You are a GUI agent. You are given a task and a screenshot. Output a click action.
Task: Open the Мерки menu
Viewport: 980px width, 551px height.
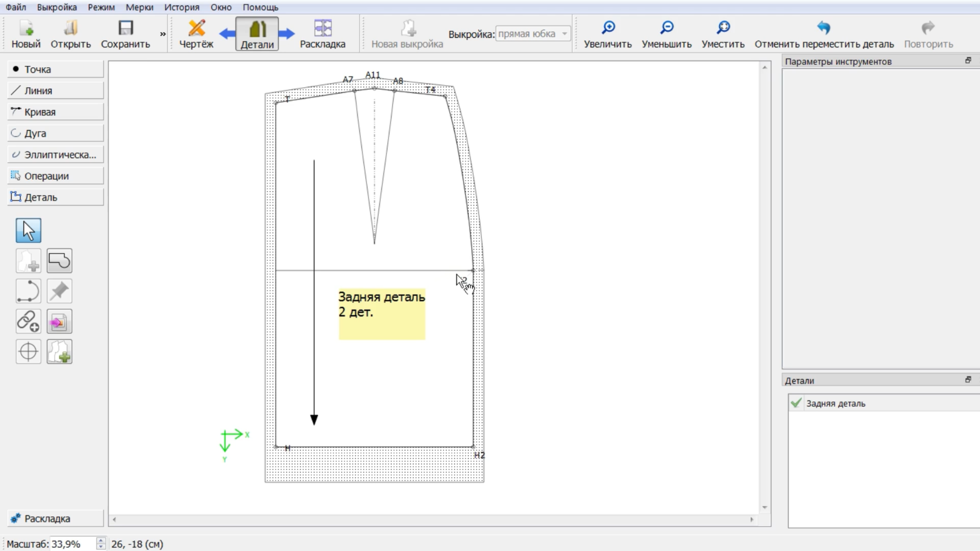click(139, 7)
